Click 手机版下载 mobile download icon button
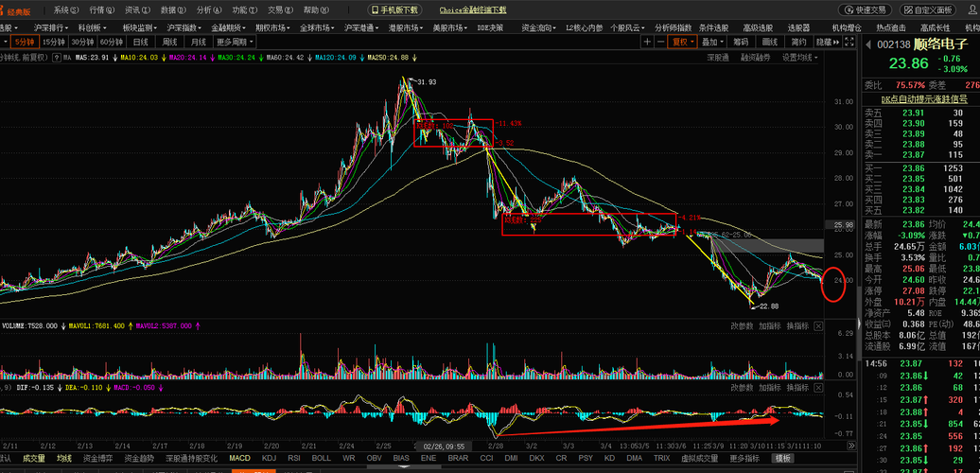Image resolution: width=980 pixels, height=473 pixels. click(394, 10)
